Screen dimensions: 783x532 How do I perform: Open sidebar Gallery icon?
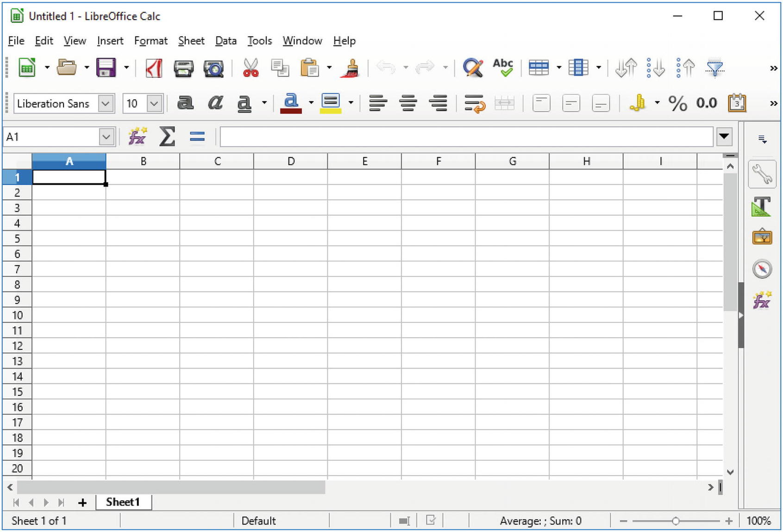(762, 237)
